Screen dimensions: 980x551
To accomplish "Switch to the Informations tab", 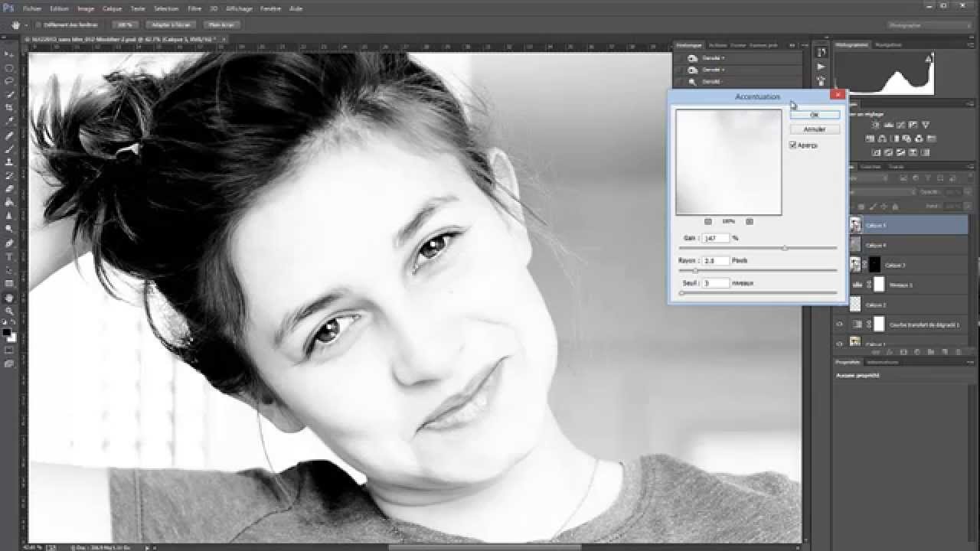I will click(881, 362).
